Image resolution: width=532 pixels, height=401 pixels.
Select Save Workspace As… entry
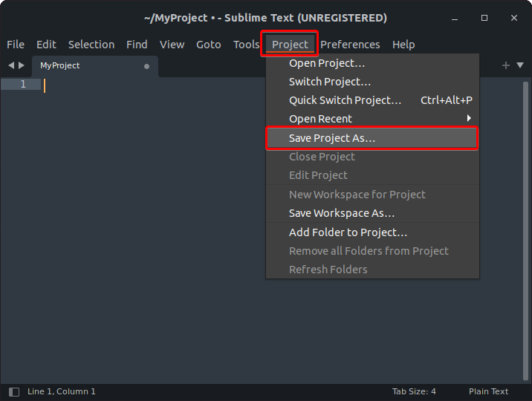pos(372,213)
